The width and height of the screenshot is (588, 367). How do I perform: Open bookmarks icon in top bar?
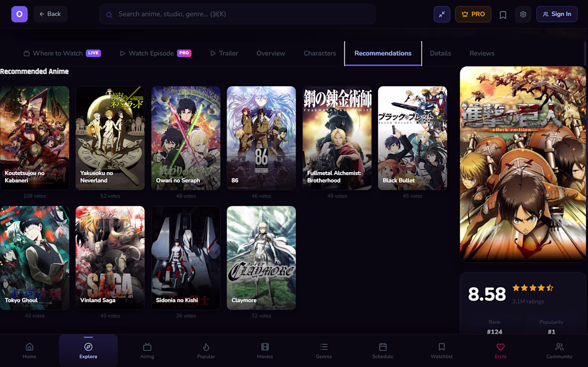(x=503, y=14)
